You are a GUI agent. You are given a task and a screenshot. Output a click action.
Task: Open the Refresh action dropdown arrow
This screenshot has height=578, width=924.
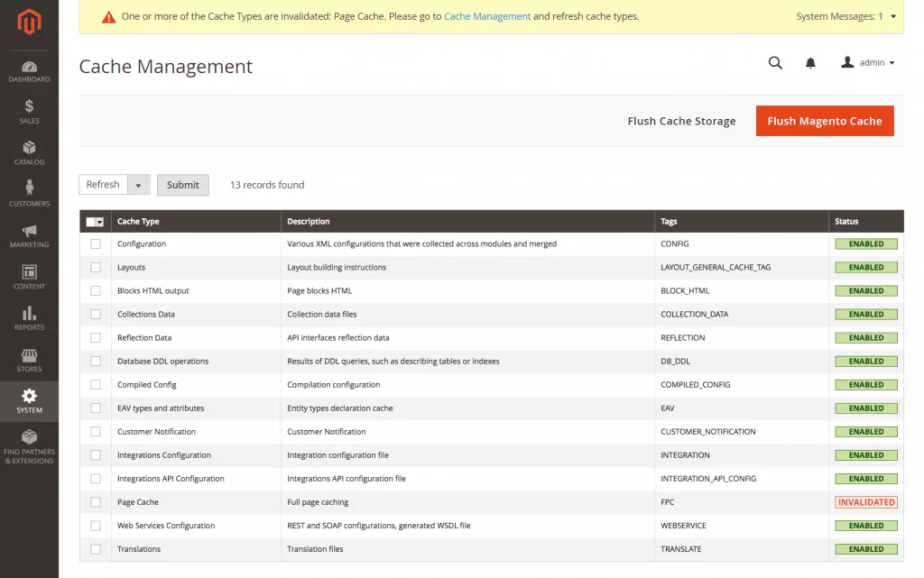pyautogui.click(x=138, y=185)
